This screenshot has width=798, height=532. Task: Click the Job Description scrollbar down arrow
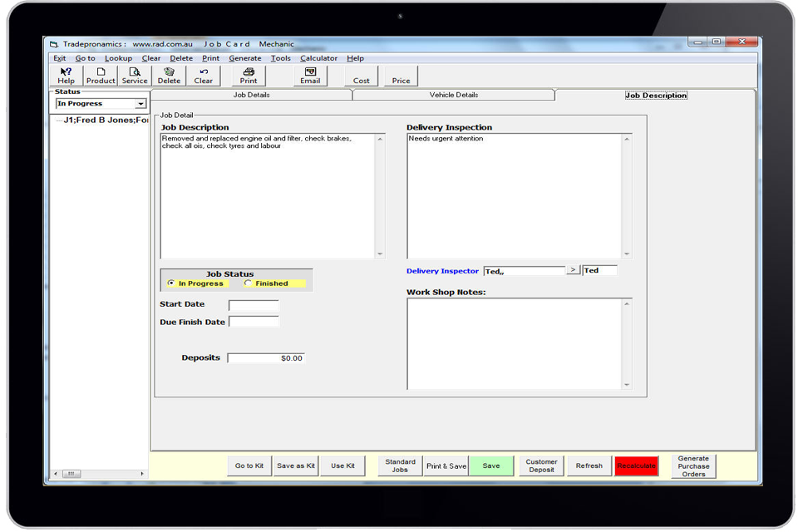coord(381,254)
